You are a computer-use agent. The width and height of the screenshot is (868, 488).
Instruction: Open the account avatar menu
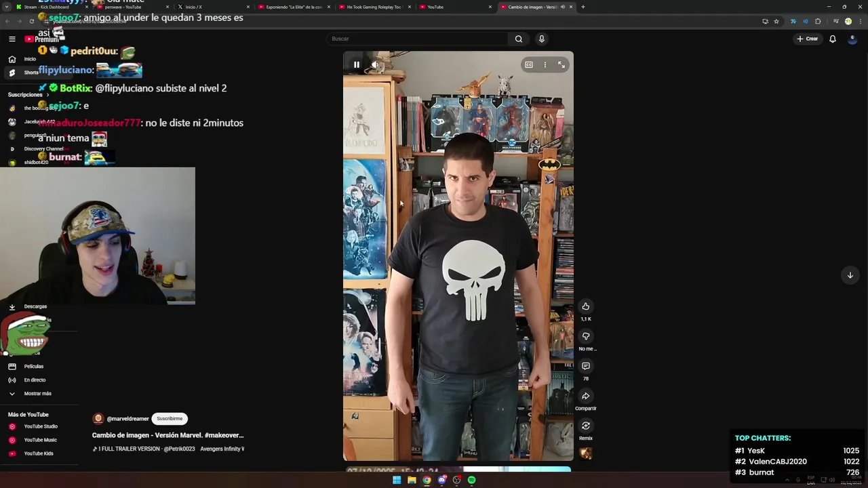853,39
